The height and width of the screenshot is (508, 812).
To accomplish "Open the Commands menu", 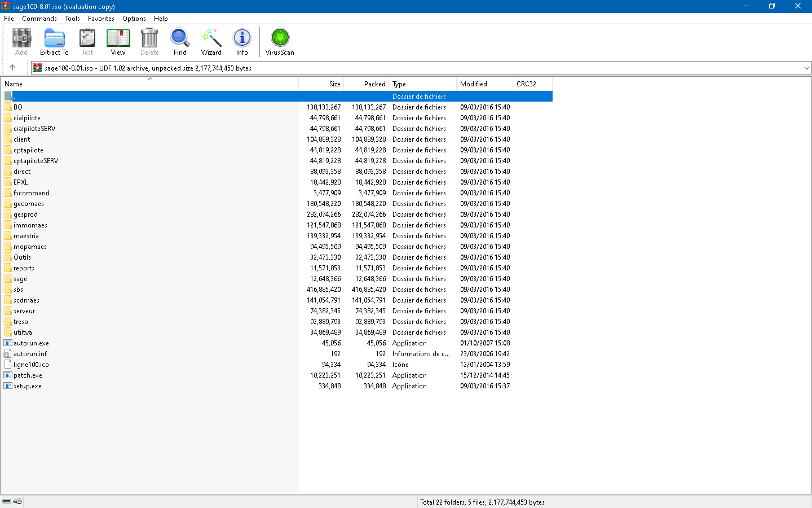I will point(39,18).
